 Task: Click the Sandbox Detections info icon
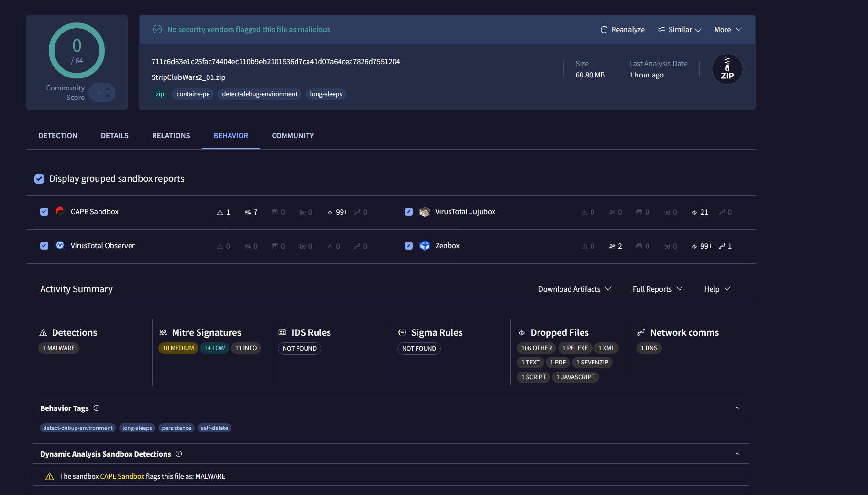pos(179,454)
